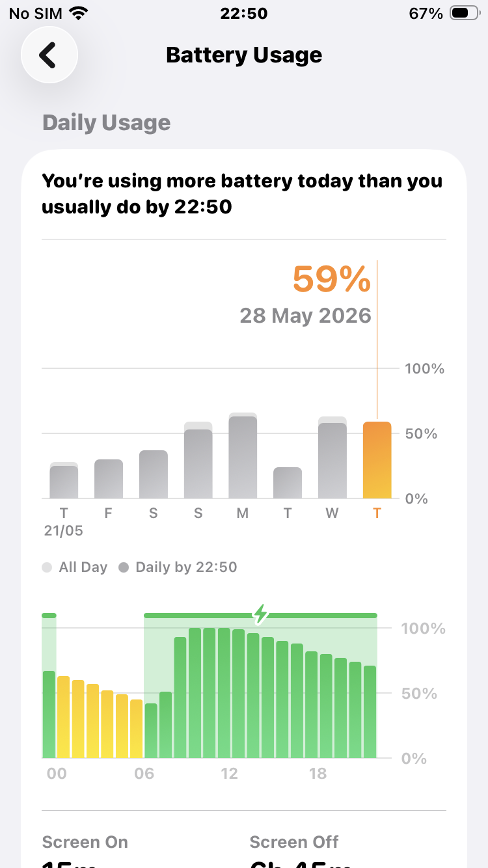Select the Thursday 21/05 usage bar
488x868 pixels.
point(64,480)
